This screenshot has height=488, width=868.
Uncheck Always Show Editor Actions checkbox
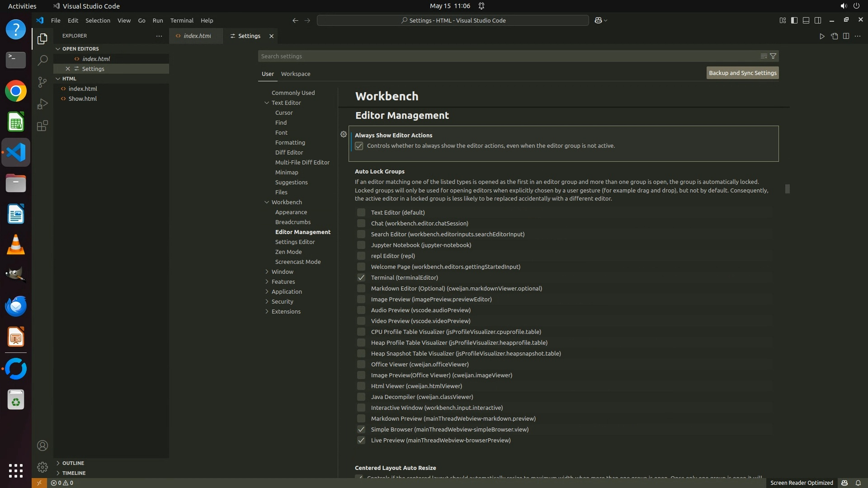pos(359,146)
